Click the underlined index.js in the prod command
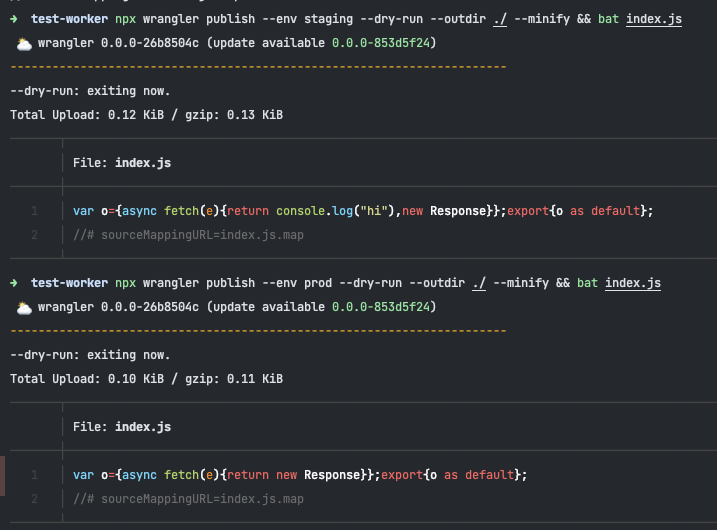 [633, 284]
